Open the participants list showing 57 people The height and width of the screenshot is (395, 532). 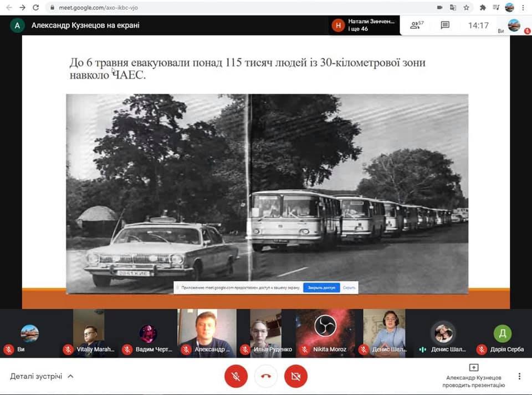(x=416, y=25)
